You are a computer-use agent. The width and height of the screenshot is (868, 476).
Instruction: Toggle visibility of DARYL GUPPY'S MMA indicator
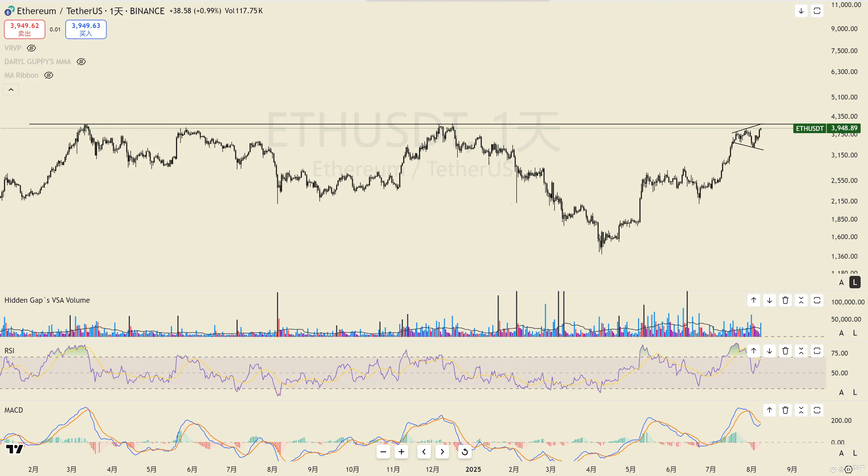tap(81, 62)
